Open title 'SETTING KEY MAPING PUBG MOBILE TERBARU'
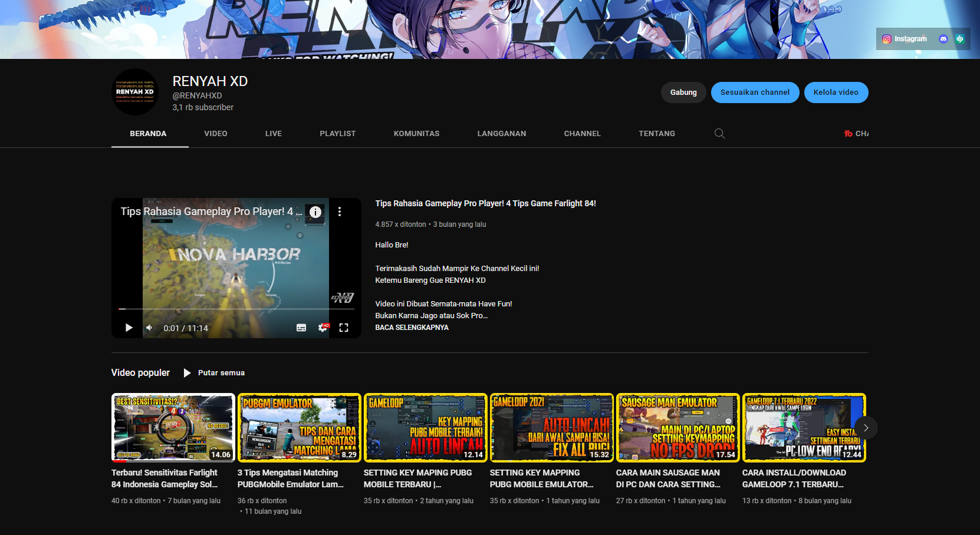Image resolution: width=980 pixels, height=535 pixels. click(417, 478)
